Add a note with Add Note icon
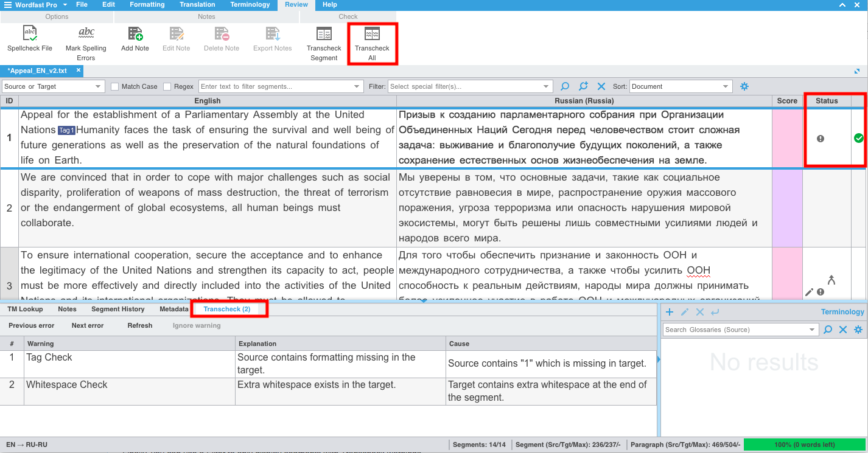This screenshot has height=453, width=868. point(135,34)
